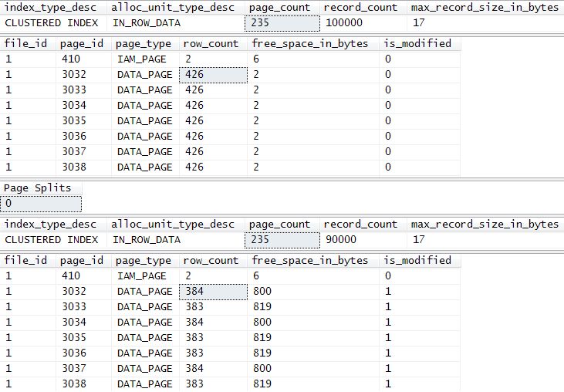Click free space 2 in the 3035 row with 426 rows
Viewport: 564px width, 392px height.
pyautogui.click(x=313, y=121)
